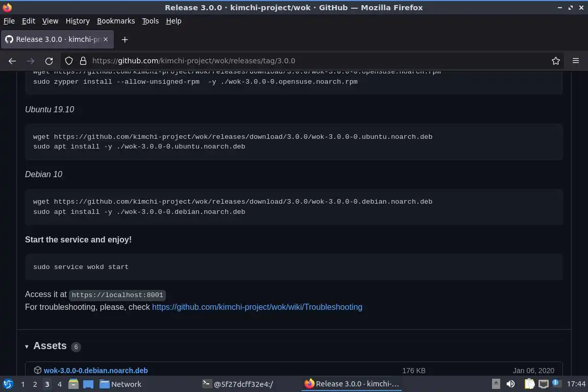Open the Tools menu
Viewport: 588px width, 392px height.
[x=151, y=21]
